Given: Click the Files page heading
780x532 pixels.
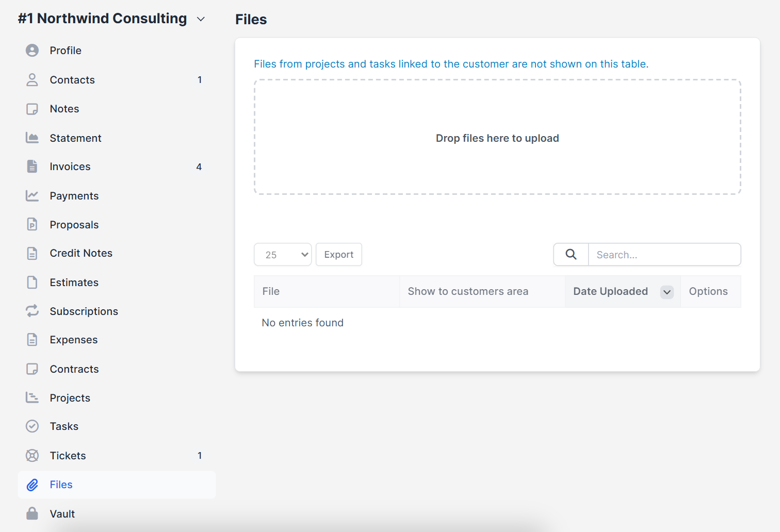Looking at the screenshot, I should point(251,20).
